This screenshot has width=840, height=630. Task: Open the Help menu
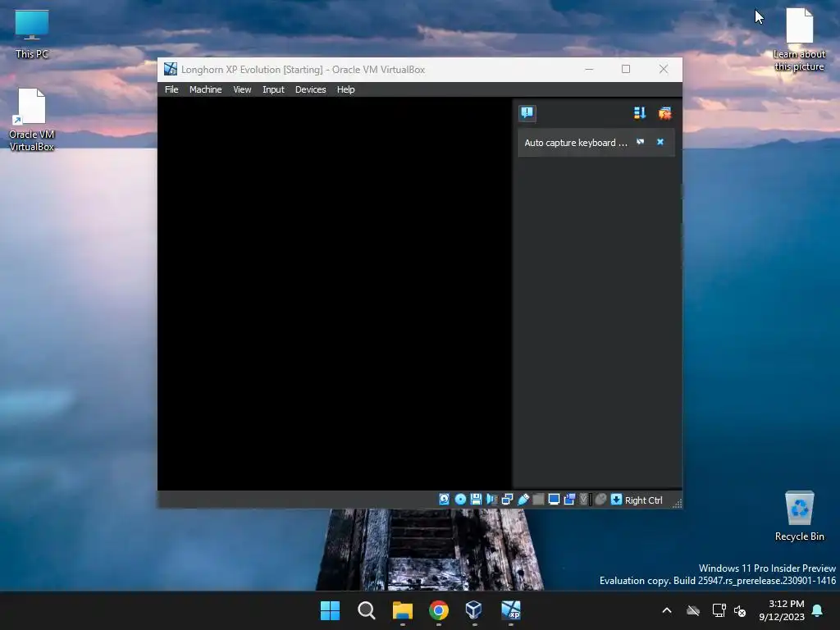click(345, 89)
